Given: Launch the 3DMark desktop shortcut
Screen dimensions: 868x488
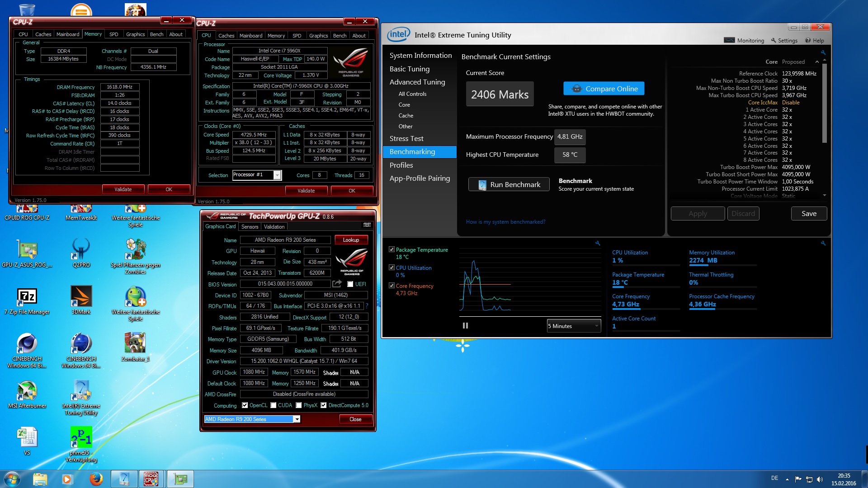Looking at the screenshot, I should pos(81,300).
